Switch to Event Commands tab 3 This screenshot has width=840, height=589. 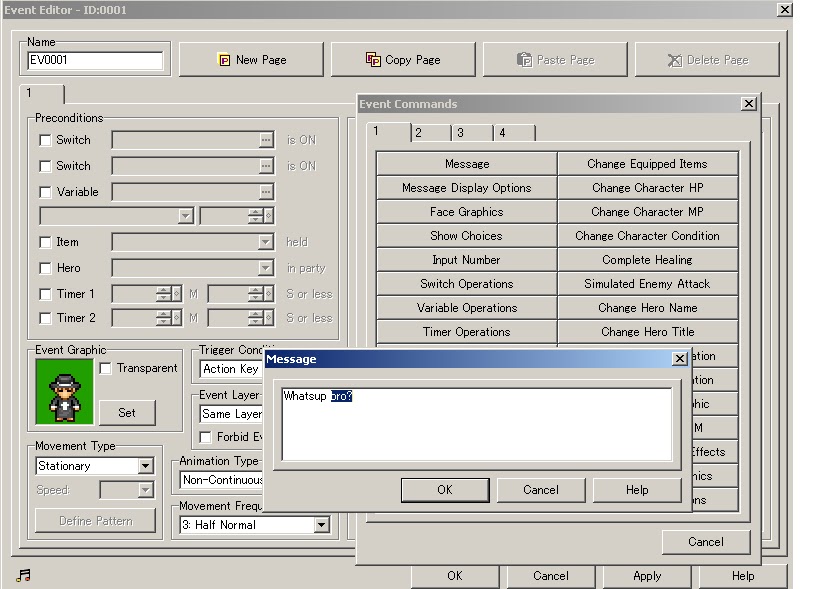pyautogui.click(x=473, y=133)
